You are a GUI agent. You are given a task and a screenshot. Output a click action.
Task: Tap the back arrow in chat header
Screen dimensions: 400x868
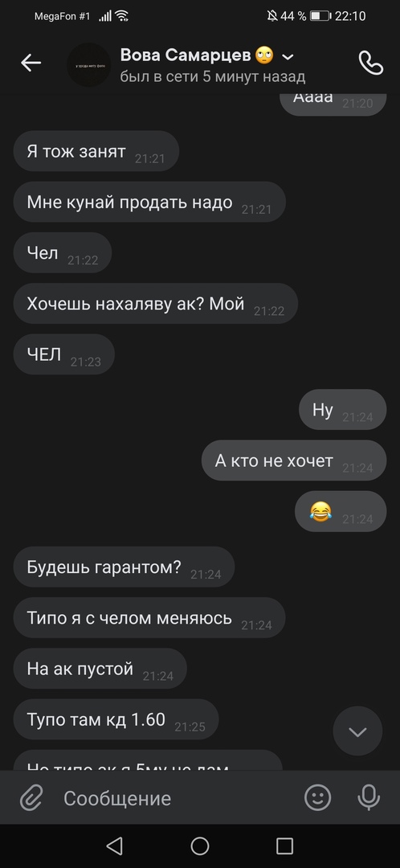(31, 63)
